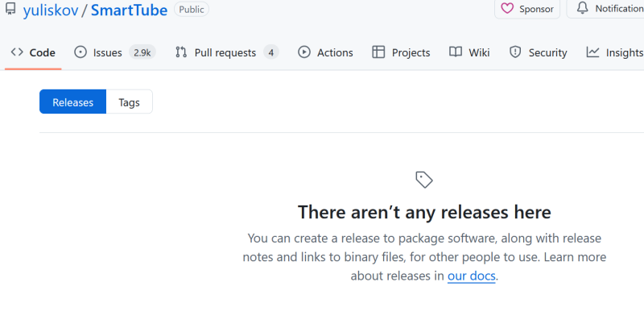Click the Notifications bell icon
Viewport: 644px width, 336px height.
[583, 9]
